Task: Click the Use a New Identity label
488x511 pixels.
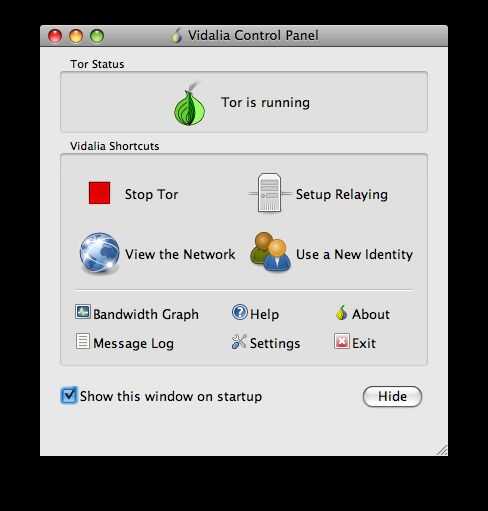Action: [354, 254]
